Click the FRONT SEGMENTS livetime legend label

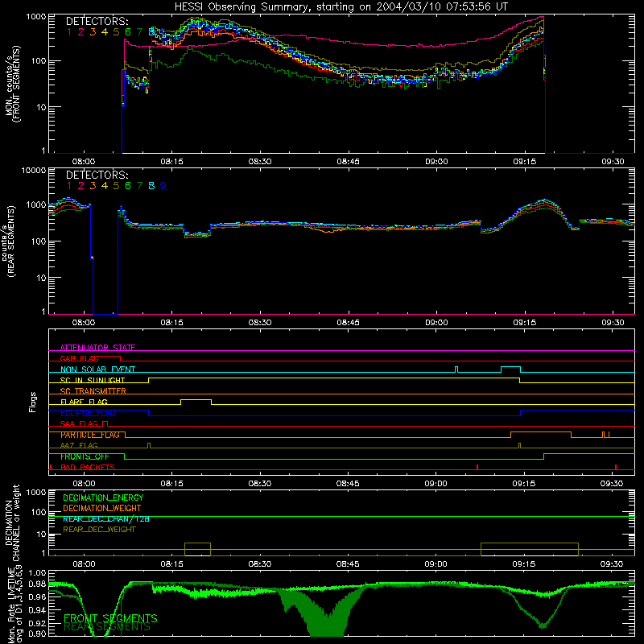[x=110, y=618]
